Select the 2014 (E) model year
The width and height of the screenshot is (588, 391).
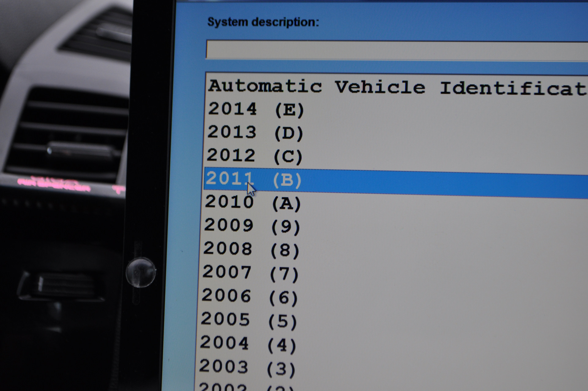[256, 109]
